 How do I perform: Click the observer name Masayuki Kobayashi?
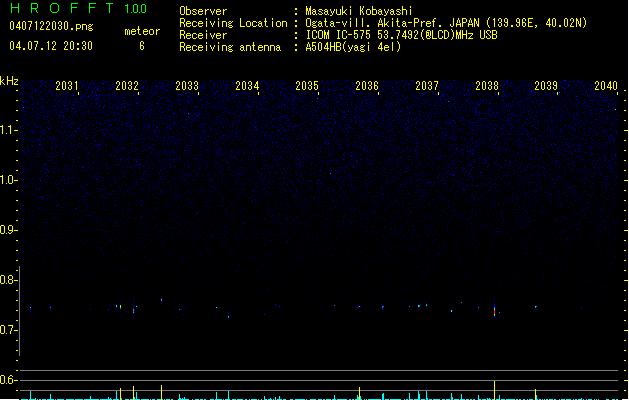(x=359, y=11)
